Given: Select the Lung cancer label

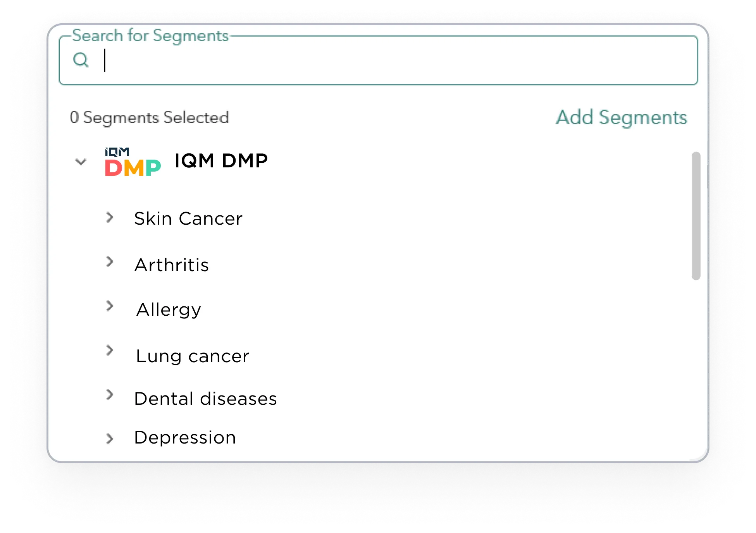Looking at the screenshot, I should pyautogui.click(x=193, y=356).
